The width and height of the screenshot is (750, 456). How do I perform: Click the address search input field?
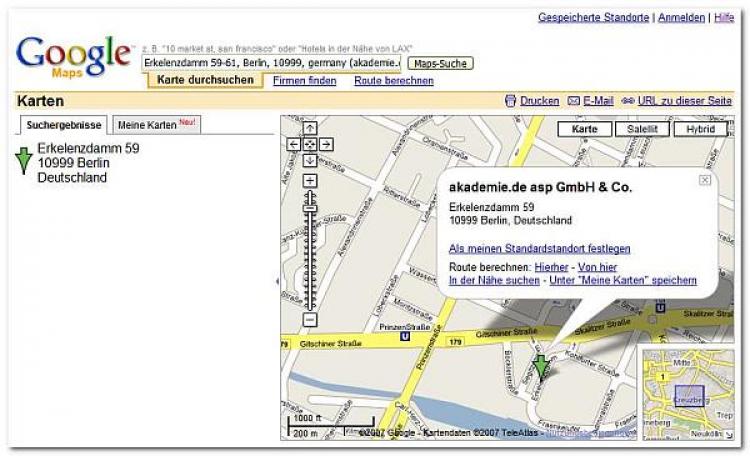pyautogui.click(x=272, y=63)
